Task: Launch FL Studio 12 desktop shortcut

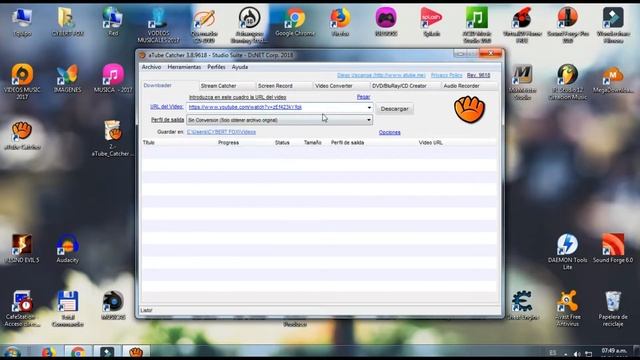Action: pos(568,82)
